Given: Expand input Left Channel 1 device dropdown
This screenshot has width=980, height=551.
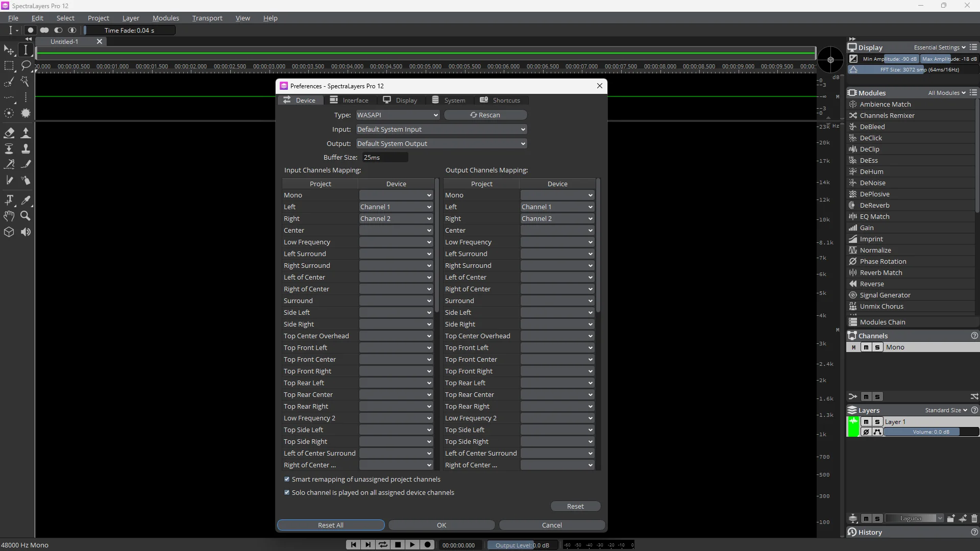Looking at the screenshot, I should [x=396, y=207].
